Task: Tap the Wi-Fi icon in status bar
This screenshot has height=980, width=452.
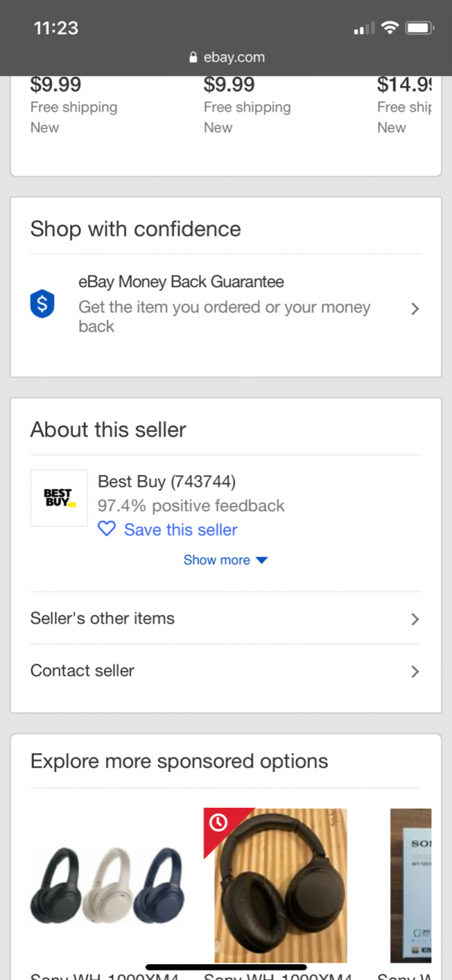Action: pos(389,28)
